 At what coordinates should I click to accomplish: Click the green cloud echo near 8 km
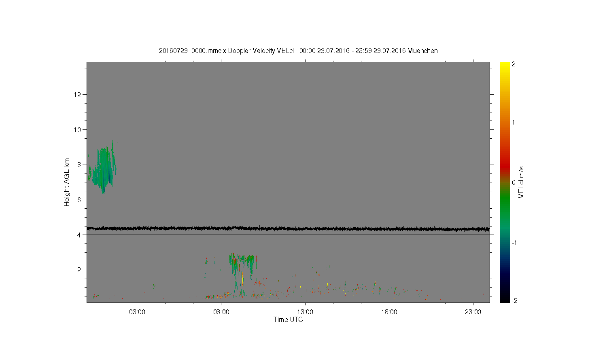click(x=103, y=168)
